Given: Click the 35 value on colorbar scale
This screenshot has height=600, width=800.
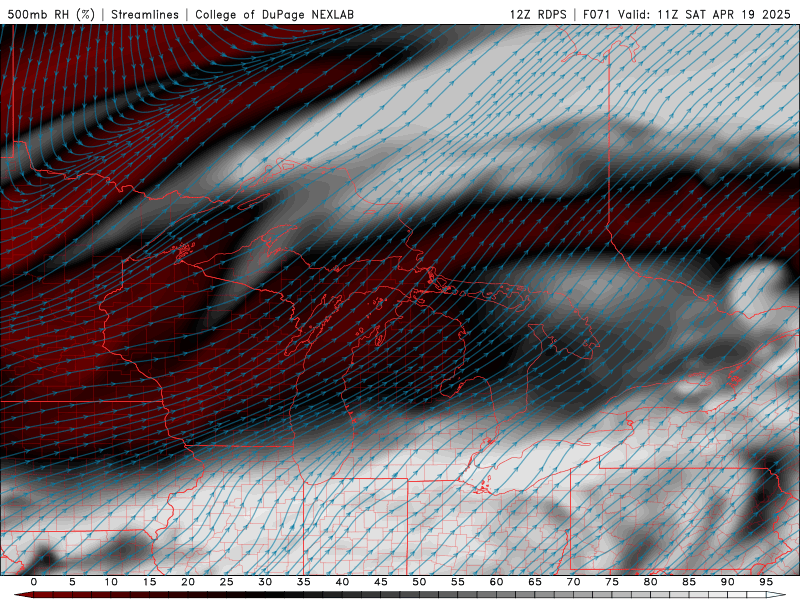Looking at the screenshot, I should [304, 582].
